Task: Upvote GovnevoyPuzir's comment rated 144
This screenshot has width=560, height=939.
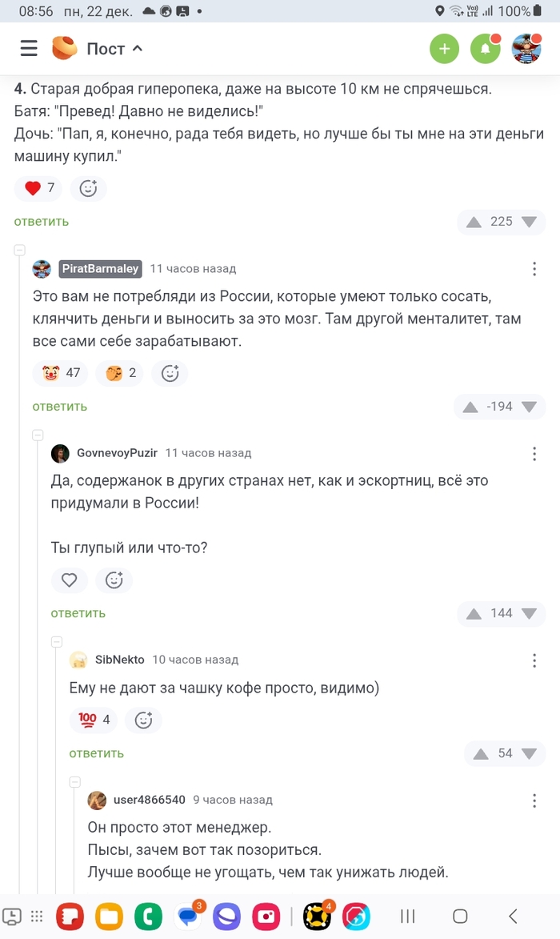Action: 474,613
